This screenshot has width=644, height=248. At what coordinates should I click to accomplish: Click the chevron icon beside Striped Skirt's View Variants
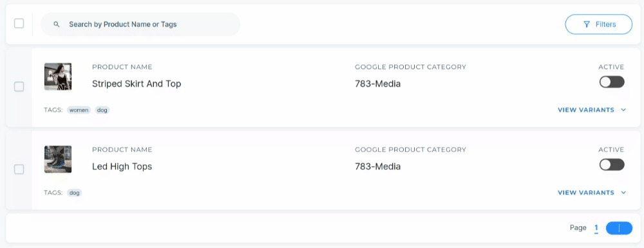(x=623, y=110)
